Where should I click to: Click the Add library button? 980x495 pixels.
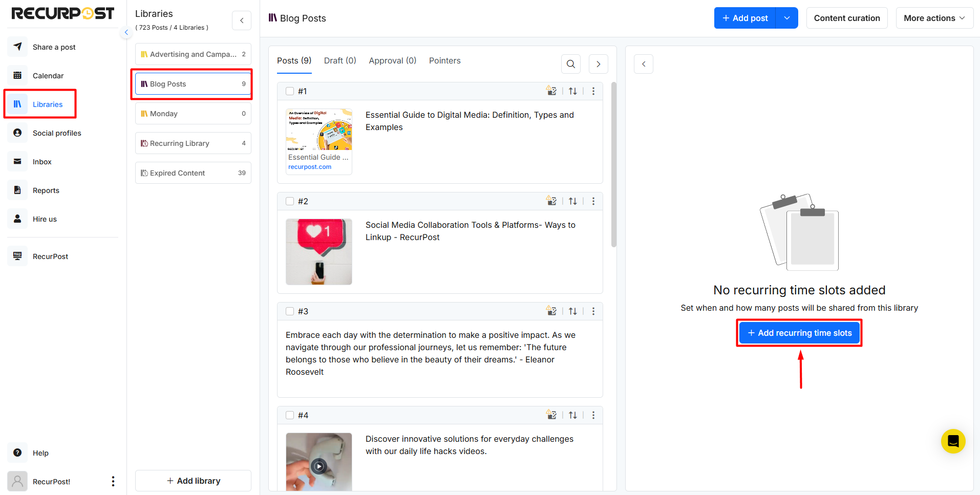pos(193,481)
